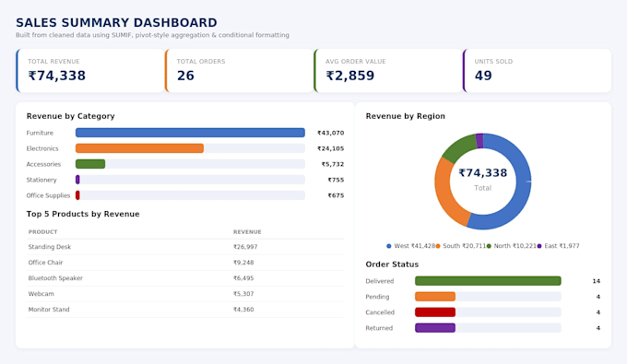Image resolution: width=627 pixels, height=364 pixels.
Task: Click the Furniture blue revenue bar
Action: pos(190,133)
